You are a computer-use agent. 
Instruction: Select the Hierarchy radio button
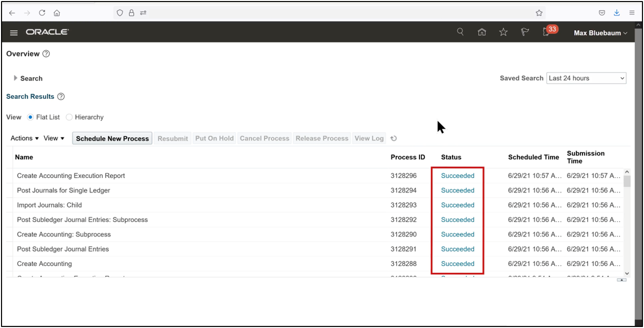[69, 117]
